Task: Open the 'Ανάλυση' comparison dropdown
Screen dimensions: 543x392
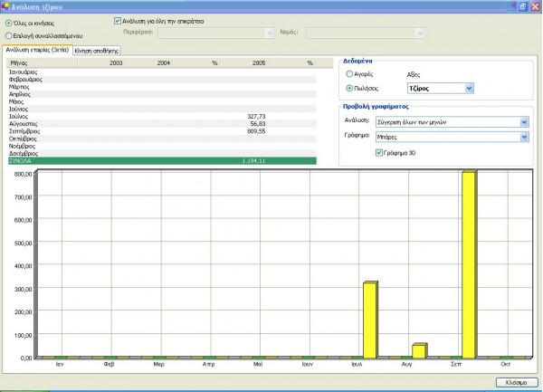Action: [x=452, y=122]
